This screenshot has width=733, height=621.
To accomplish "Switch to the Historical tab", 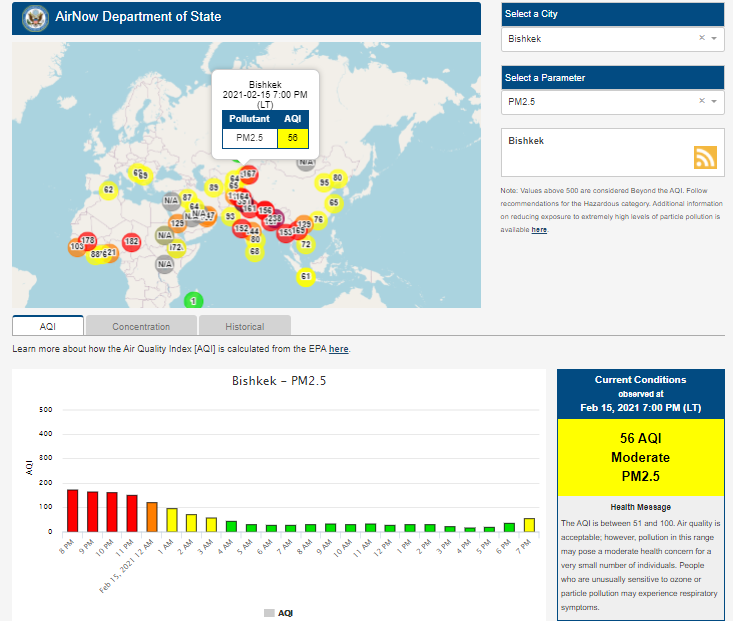I will (x=244, y=326).
